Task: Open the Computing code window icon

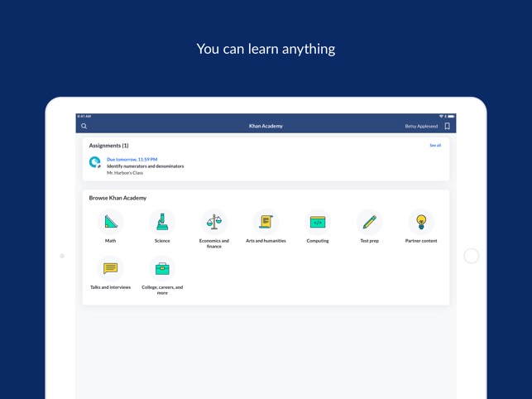Action: pos(318,223)
